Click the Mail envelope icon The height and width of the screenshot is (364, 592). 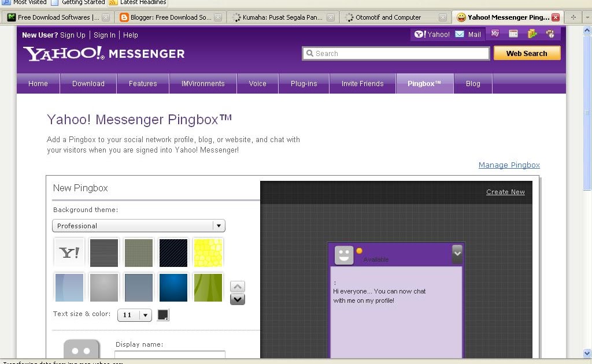click(x=460, y=34)
